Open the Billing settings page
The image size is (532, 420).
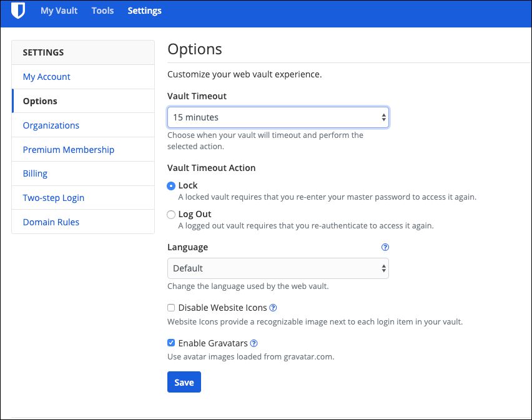pos(83,173)
